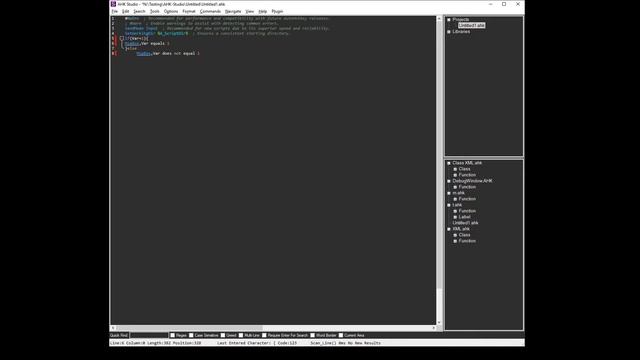The height and width of the screenshot is (360, 640).
Task: Open the Tools menu
Action: (155, 11)
